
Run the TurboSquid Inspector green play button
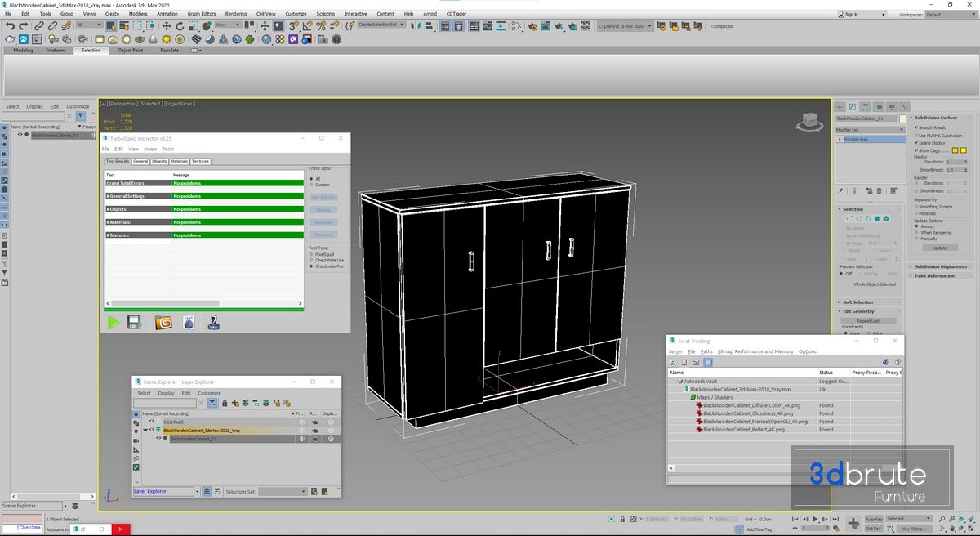point(114,323)
